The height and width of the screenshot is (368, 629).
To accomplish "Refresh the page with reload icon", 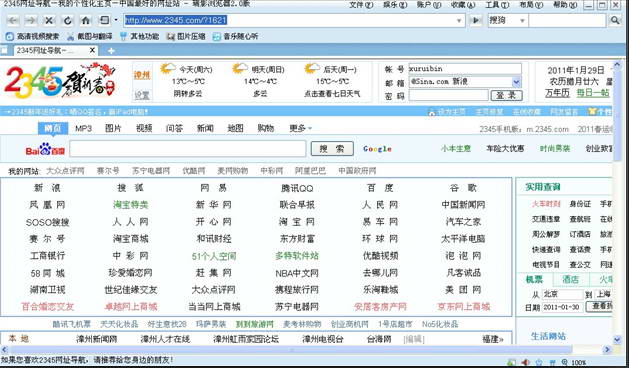I will (67, 20).
